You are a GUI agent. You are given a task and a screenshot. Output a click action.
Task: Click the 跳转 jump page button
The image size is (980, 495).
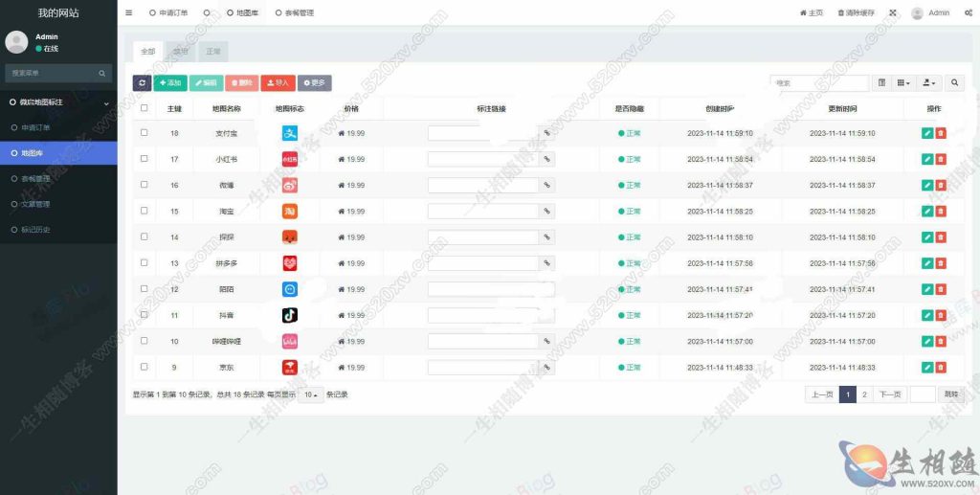(950, 394)
